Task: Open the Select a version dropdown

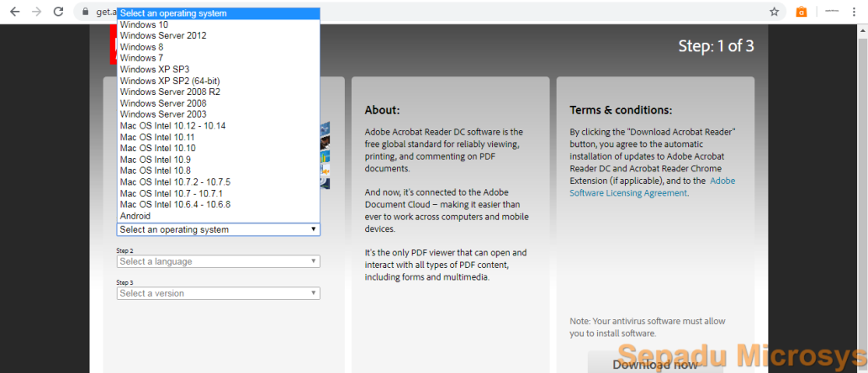Action: [x=218, y=293]
